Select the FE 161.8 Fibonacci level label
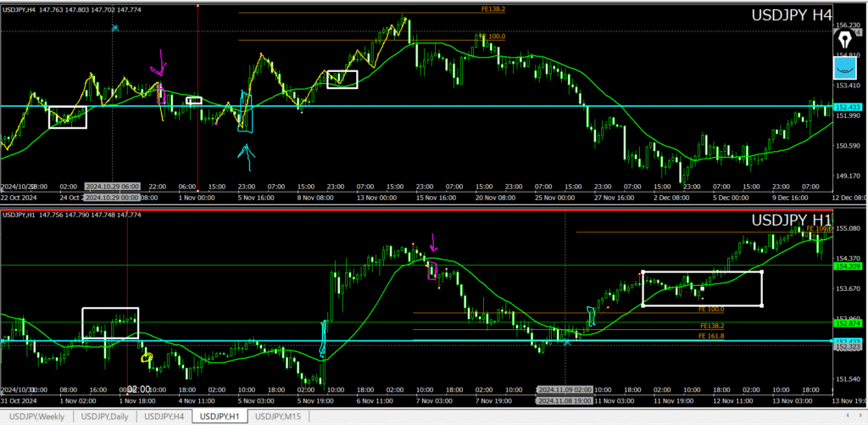 coord(713,337)
